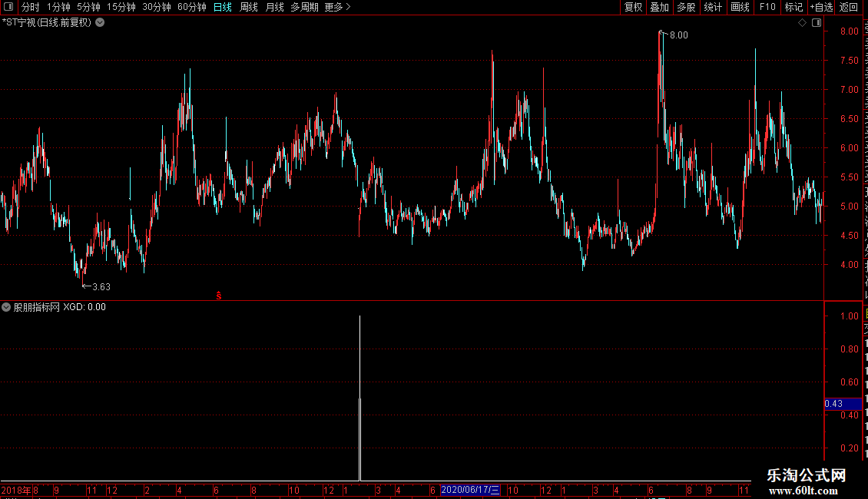This screenshot has height=499, width=868.
Task: Click the 复权 button
Action: click(633, 7)
